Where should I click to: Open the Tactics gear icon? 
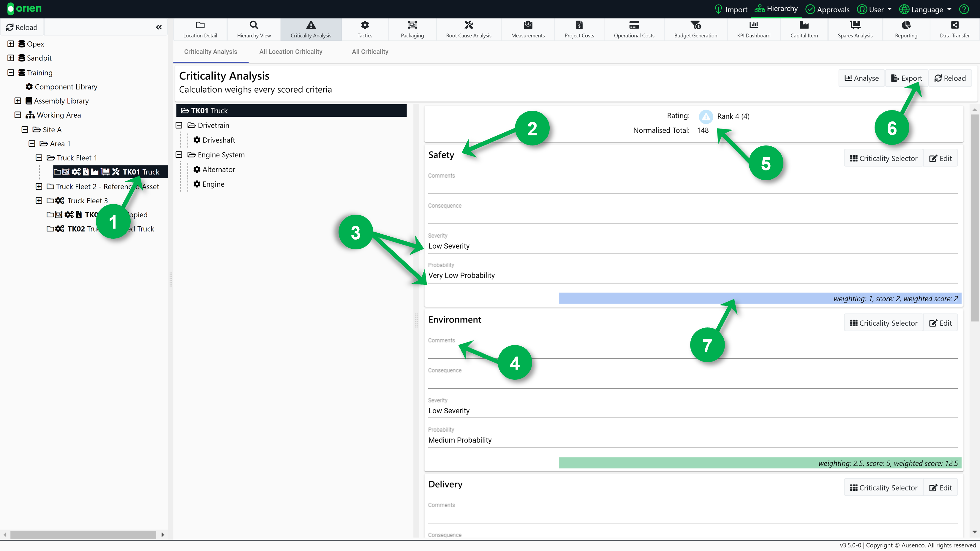364,25
